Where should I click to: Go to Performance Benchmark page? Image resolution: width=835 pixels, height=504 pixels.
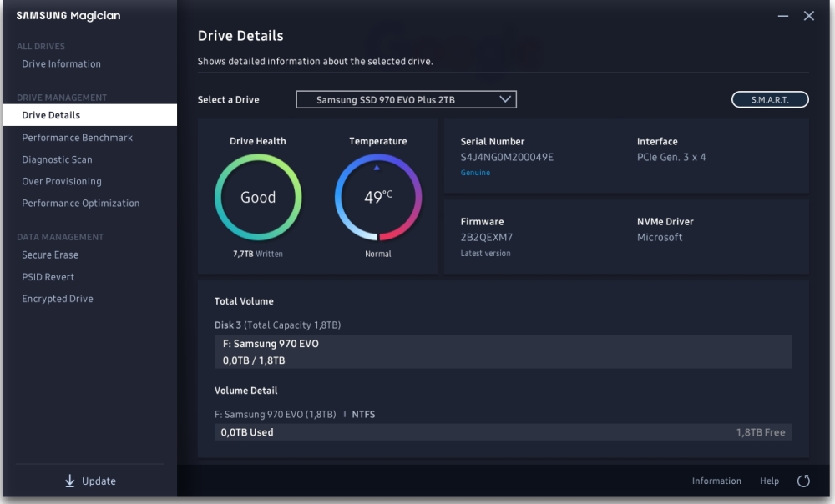77,138
